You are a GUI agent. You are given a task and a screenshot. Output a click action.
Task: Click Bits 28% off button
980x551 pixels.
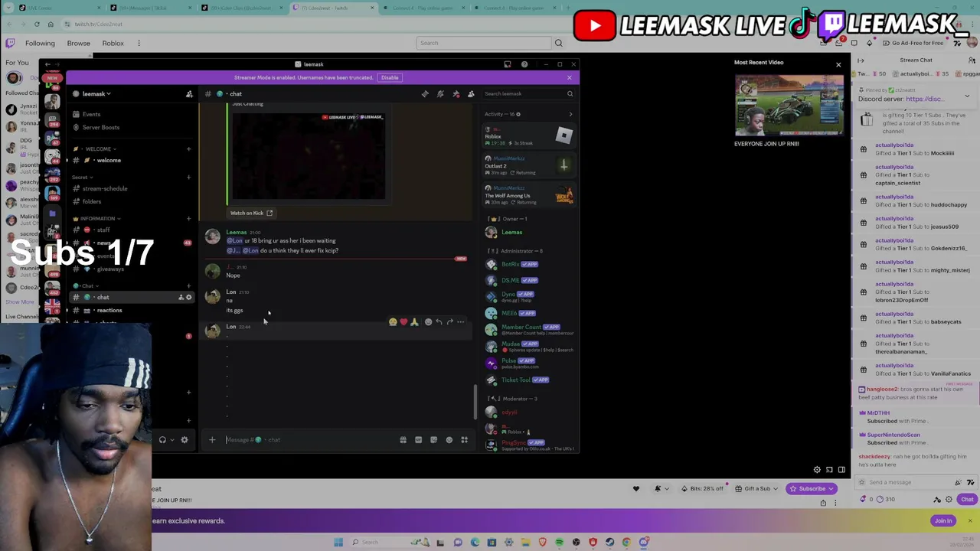701,488
